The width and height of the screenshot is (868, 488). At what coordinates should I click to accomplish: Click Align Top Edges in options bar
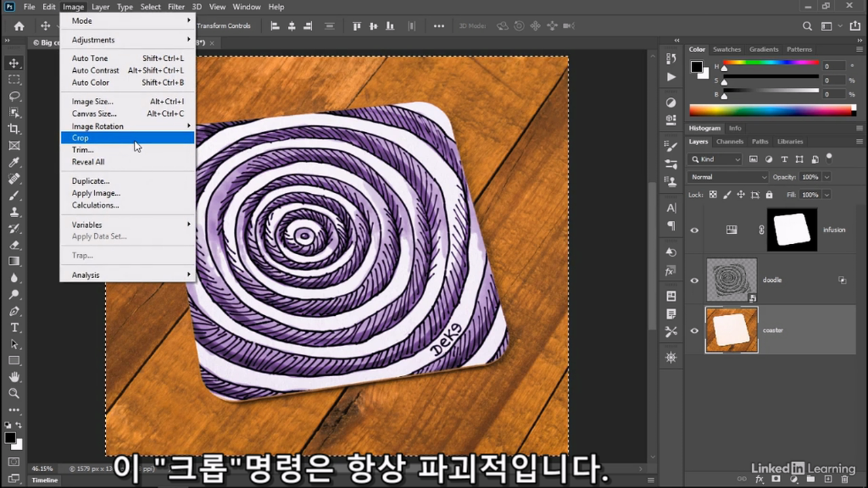tap(357, 26)
